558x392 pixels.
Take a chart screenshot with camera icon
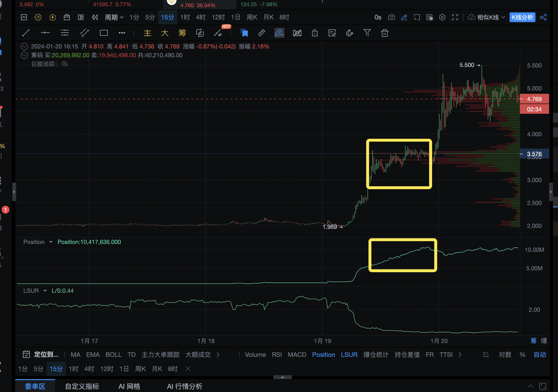click(392, 17)
